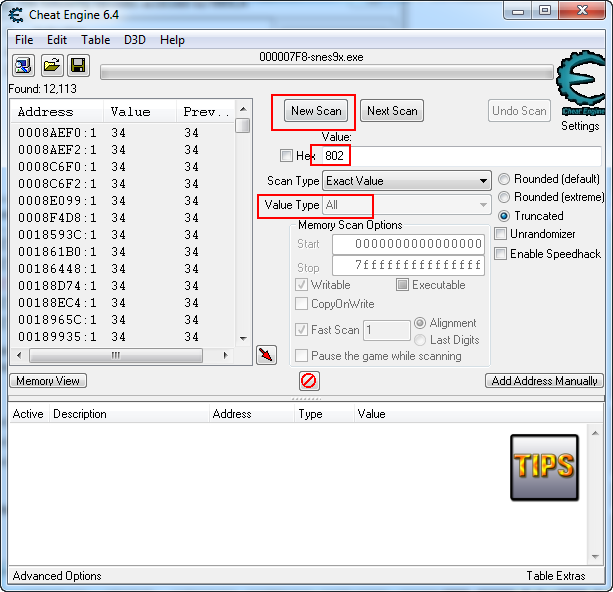Select result row 0008E099:1
The width and height of the screenshot is (613, 592).
tap(123, 201)
